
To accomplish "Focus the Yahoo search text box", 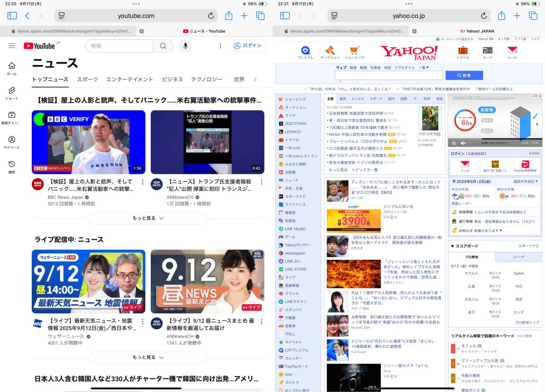I will 389,75.
